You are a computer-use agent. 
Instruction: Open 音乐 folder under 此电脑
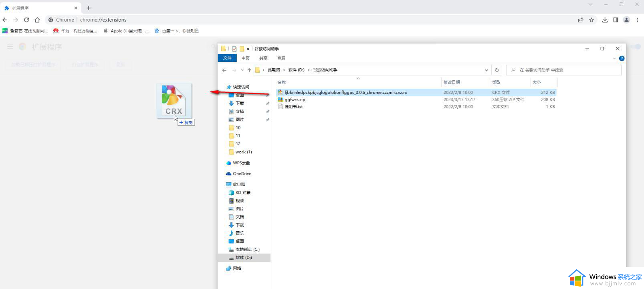point(236,233)
